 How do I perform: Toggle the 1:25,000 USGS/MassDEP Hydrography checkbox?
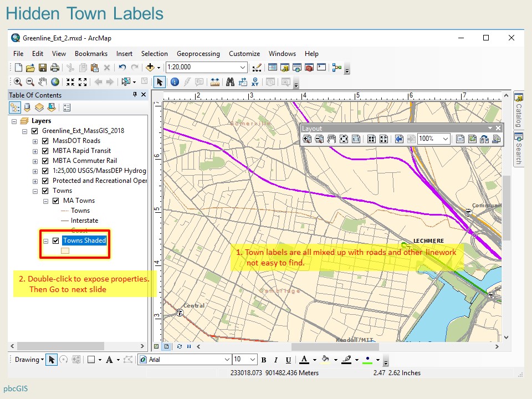click(x=45, y=171)
